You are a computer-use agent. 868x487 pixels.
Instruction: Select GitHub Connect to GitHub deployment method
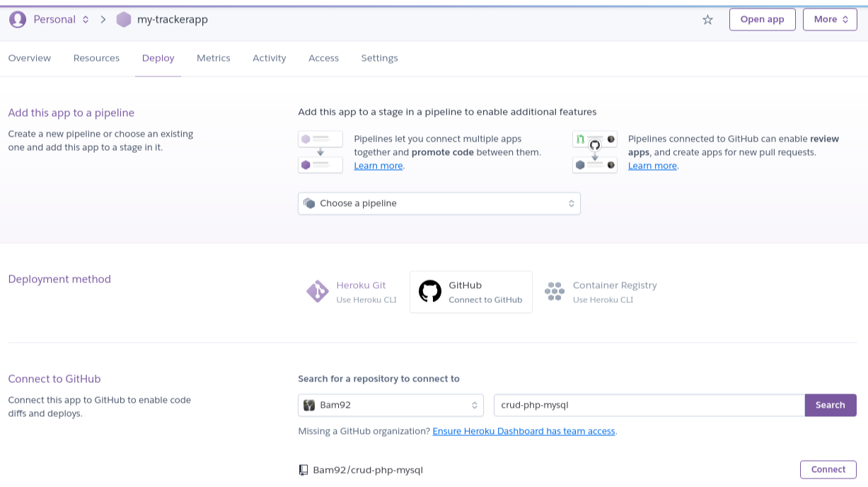pyautogui.click(x=471, y=292)
